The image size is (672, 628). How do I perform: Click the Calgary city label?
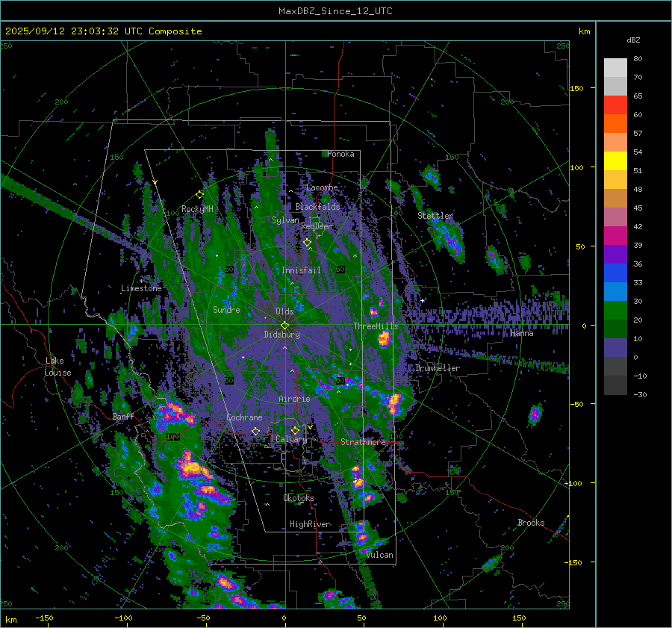pyautogui.click(x=291, y=439)
